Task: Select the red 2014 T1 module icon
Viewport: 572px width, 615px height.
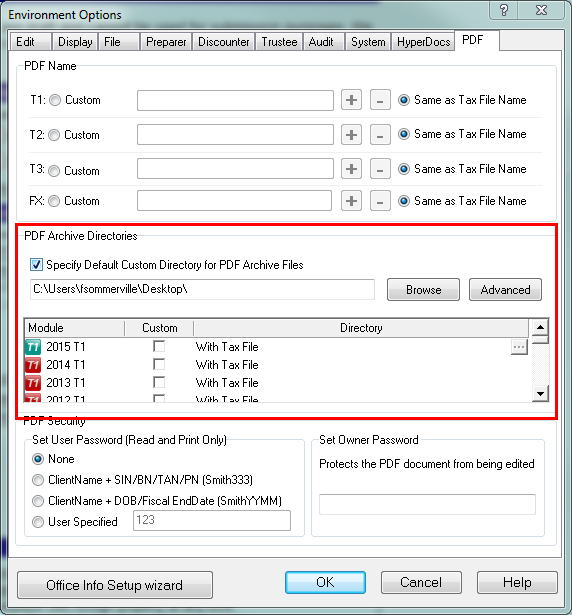Action: [x=33, y=365]
